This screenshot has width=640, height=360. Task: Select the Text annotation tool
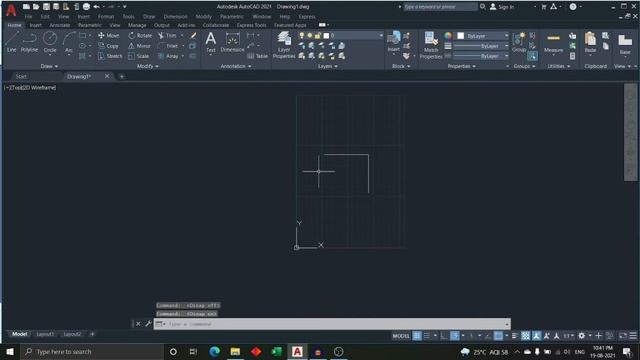[211, 42]
